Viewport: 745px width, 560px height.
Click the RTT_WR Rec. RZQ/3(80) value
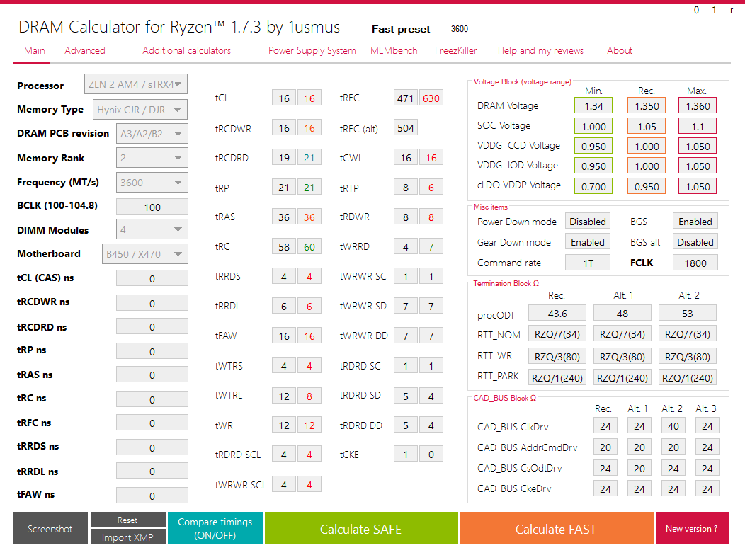tap(557, 356)
